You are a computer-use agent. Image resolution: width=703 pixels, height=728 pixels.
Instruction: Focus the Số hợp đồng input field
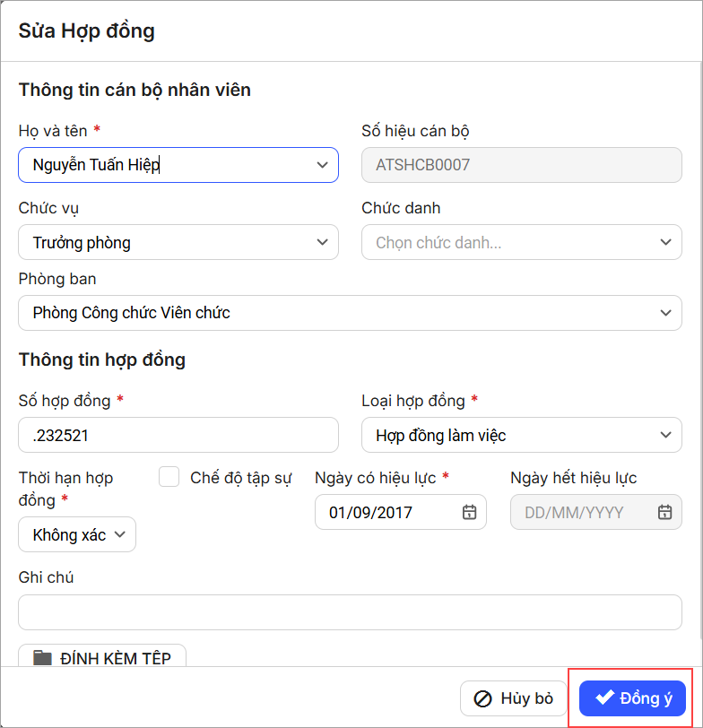[178, 435]
